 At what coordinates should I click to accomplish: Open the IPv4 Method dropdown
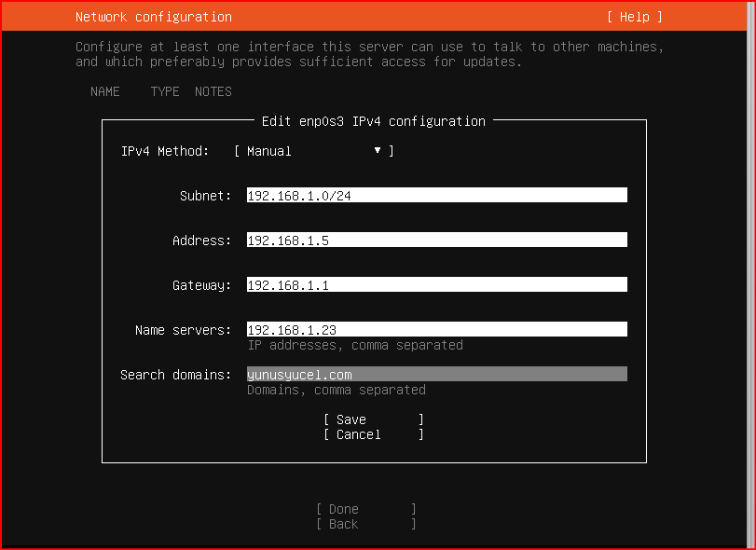point(314,151)
